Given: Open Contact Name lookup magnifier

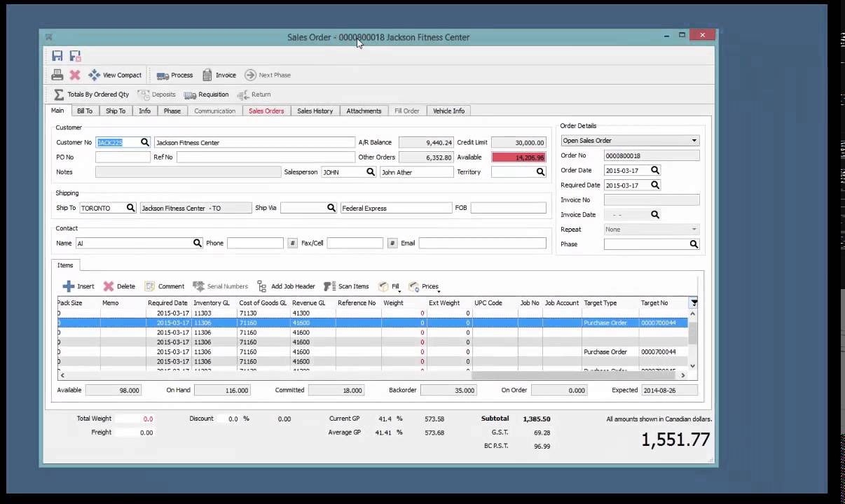Looking at the screenshot, I should (x=198, y=243).
